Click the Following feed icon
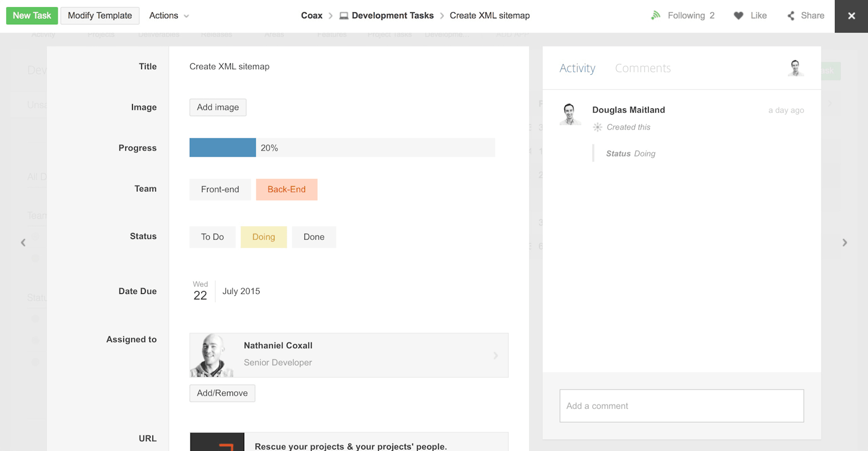 coord(655,15)
